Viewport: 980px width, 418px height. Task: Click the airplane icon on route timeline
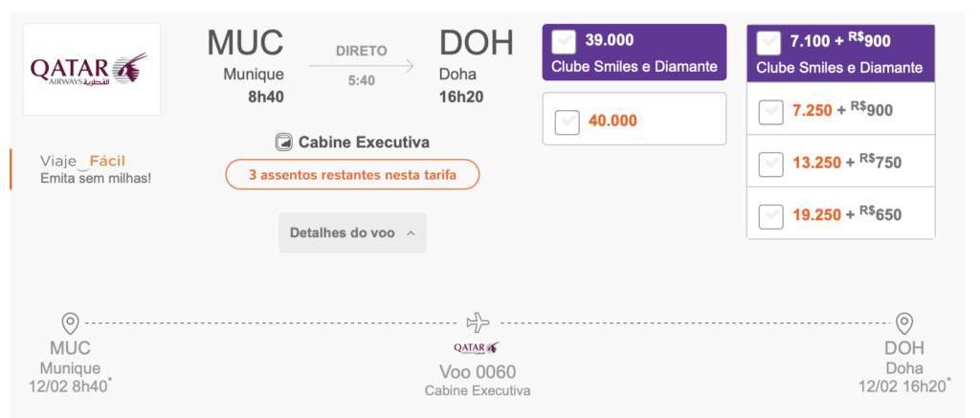[x=479, y=322]
